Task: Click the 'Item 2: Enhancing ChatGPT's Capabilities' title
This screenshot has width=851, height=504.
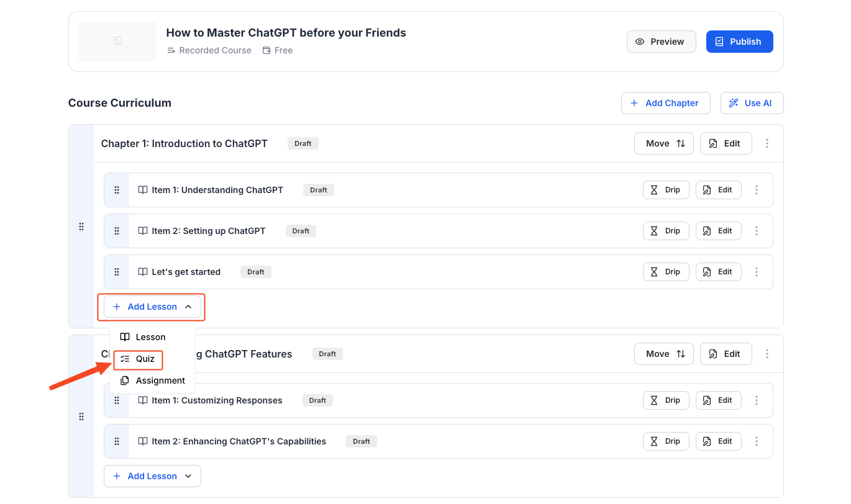Action: [239, 441]
